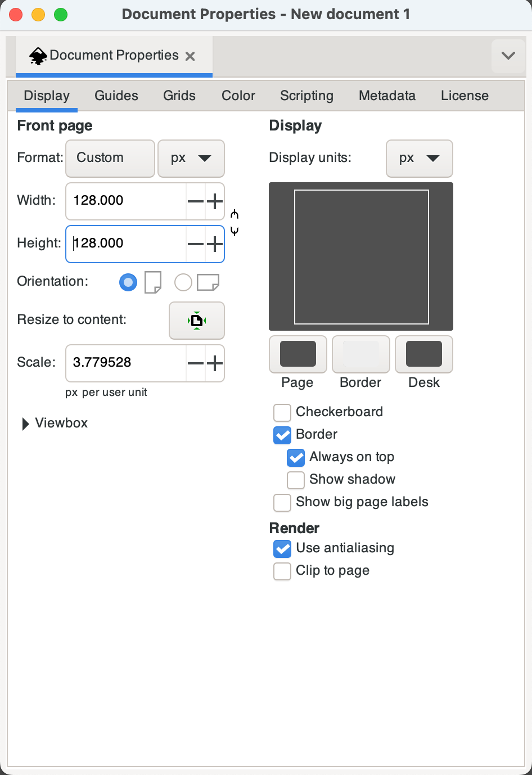Expand the Viewbox section
The height and width of the screenshot is (775, 532).
55,423
